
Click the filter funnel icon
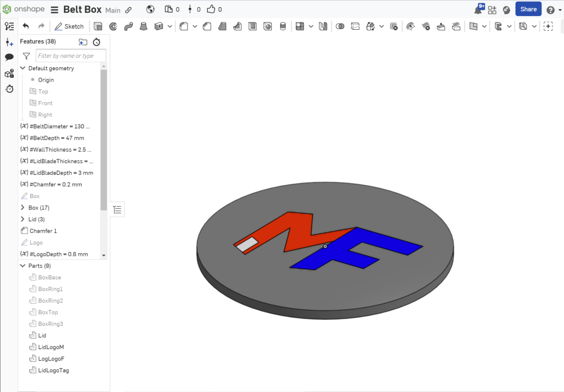click(26, 56)
